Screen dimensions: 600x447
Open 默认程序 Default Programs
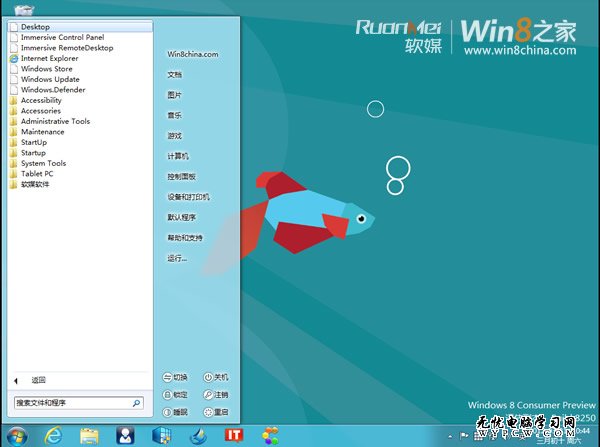pos(181,217)
